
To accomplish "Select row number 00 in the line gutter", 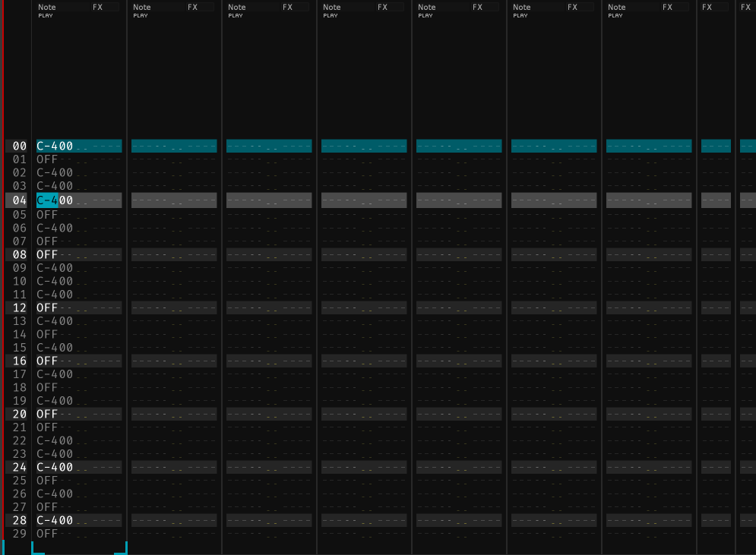I will point(20,147).
